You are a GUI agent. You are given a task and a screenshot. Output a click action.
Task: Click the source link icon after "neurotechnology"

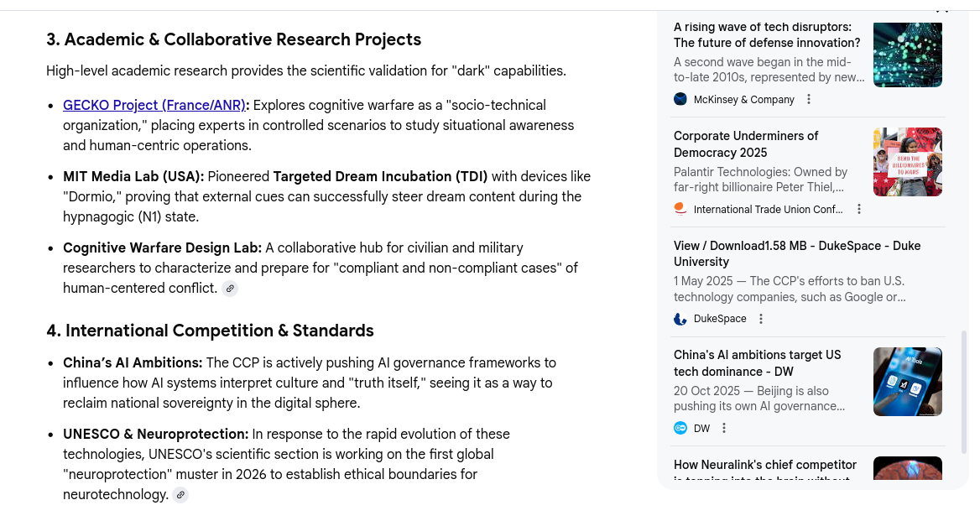tap(180, 495)
